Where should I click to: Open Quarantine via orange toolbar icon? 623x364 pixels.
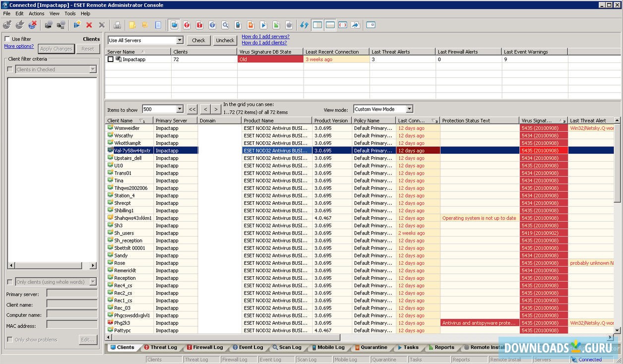tap(251, 25)
